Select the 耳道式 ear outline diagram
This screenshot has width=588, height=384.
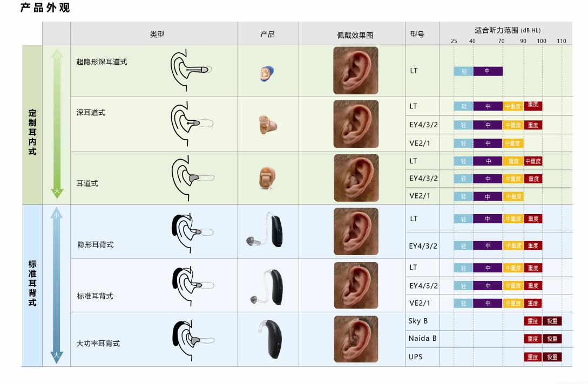click(x=192, y=177)
